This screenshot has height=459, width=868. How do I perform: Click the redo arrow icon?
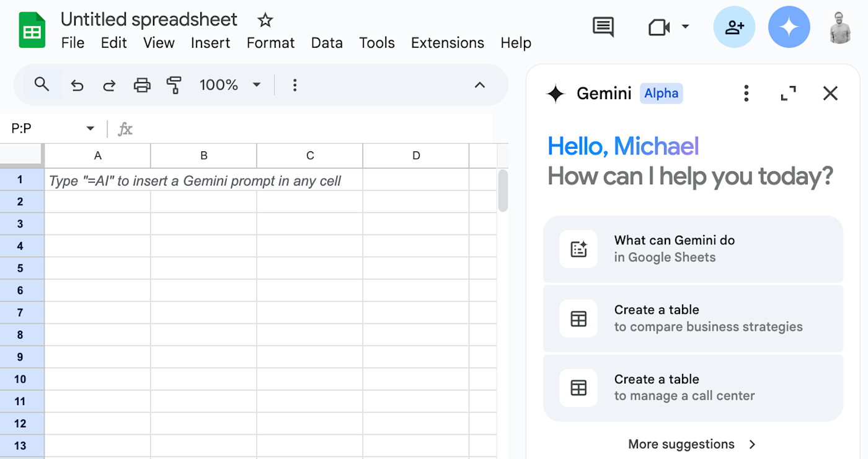coord(109,85)
